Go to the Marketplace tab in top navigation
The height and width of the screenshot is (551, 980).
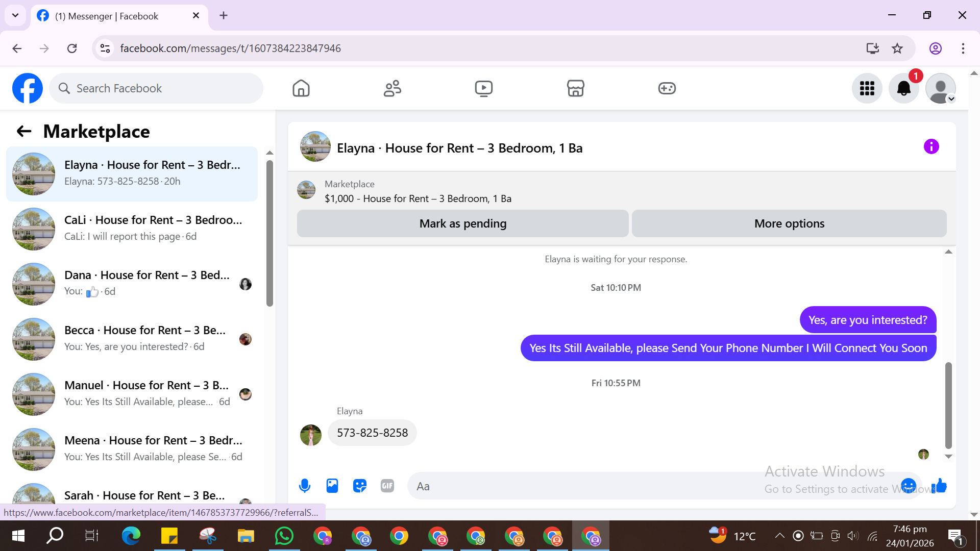pos(575,89)
